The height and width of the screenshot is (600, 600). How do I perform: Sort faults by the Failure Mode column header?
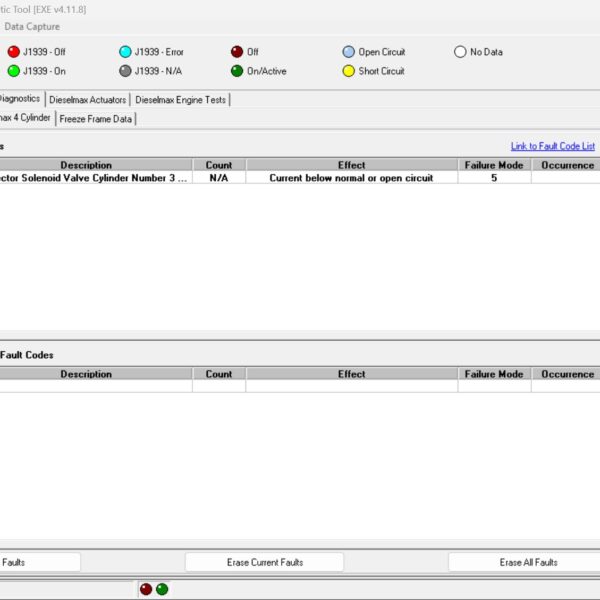[x=494, y=165]
